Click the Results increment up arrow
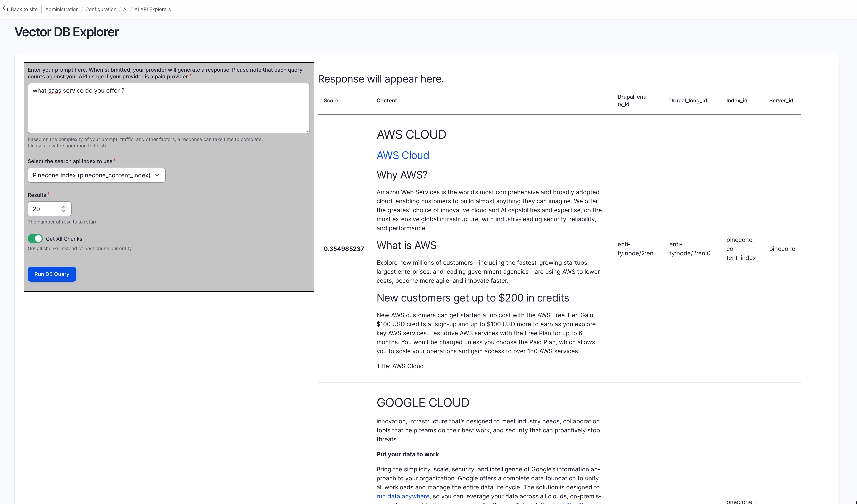 point(64,206)
